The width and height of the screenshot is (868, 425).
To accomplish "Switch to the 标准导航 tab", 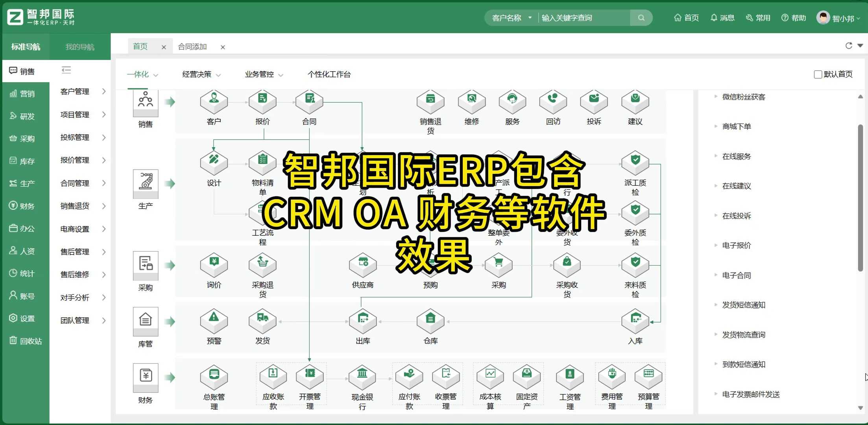I will (x=26, y=47).
